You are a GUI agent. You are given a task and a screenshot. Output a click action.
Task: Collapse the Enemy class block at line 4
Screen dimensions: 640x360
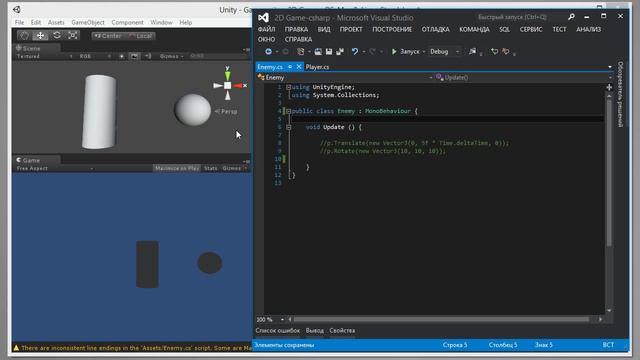point(289,111)
